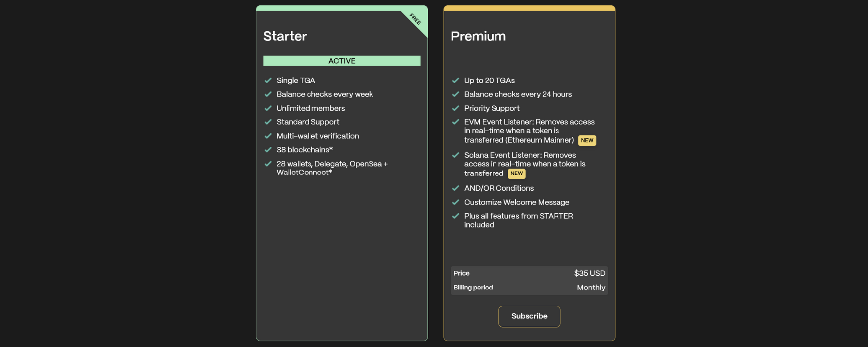
Task: Click the checkmark beside 28 wallets, Delegate
Action: click(268, 164)
